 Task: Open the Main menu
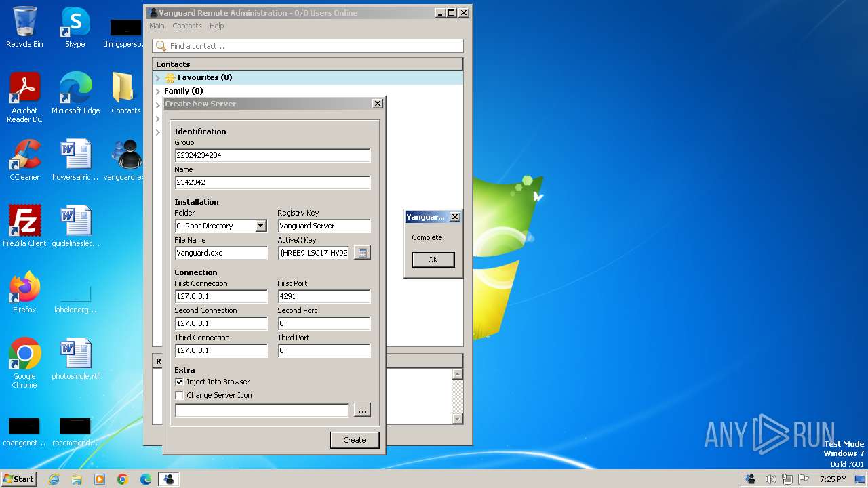157,26
